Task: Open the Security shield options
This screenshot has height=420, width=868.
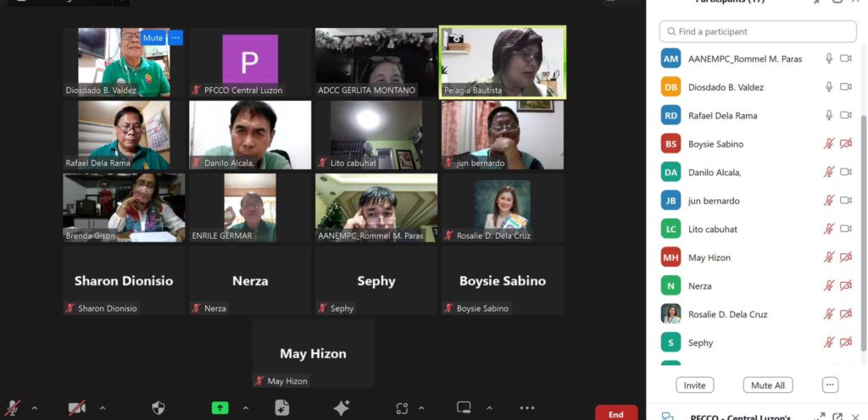Action: tap(159, 408)
